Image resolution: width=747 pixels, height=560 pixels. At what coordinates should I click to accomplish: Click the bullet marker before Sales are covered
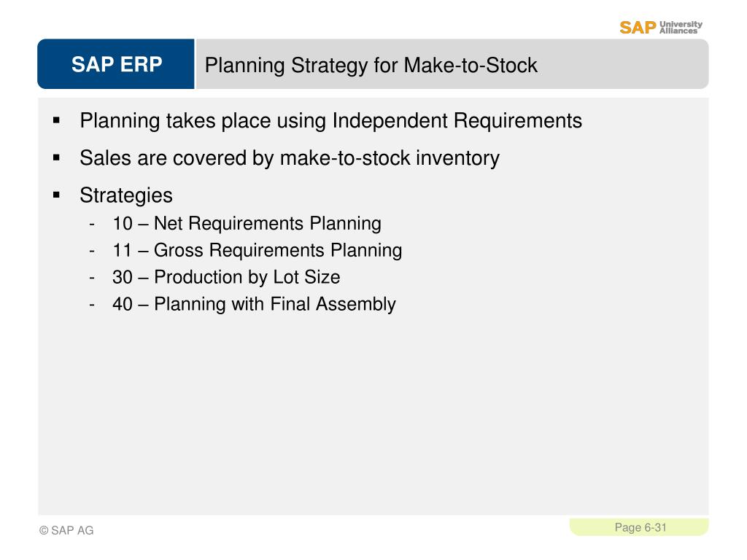click(57, 157)
